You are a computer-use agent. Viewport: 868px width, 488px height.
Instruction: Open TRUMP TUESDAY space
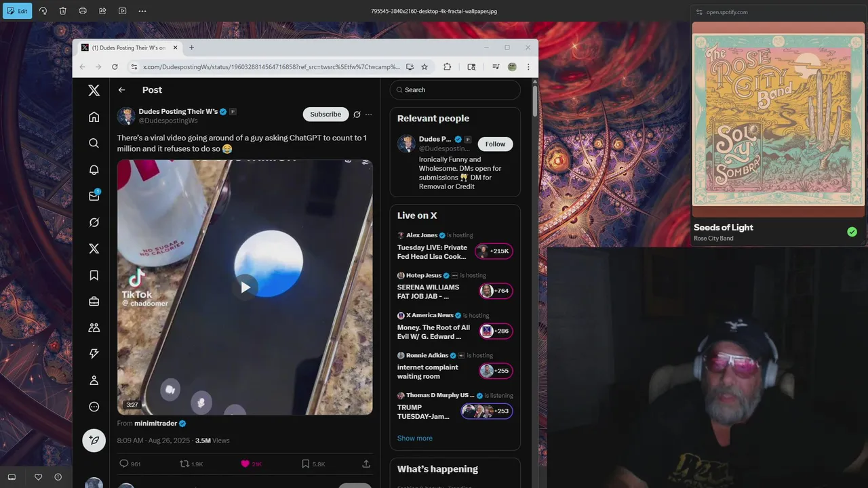(454, 407)
